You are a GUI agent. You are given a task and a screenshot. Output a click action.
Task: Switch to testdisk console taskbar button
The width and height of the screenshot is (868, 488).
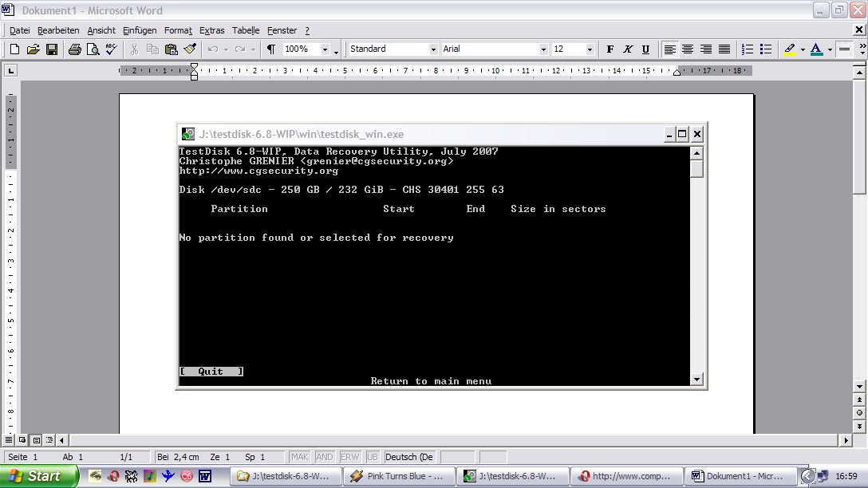(x=513, y=476)
